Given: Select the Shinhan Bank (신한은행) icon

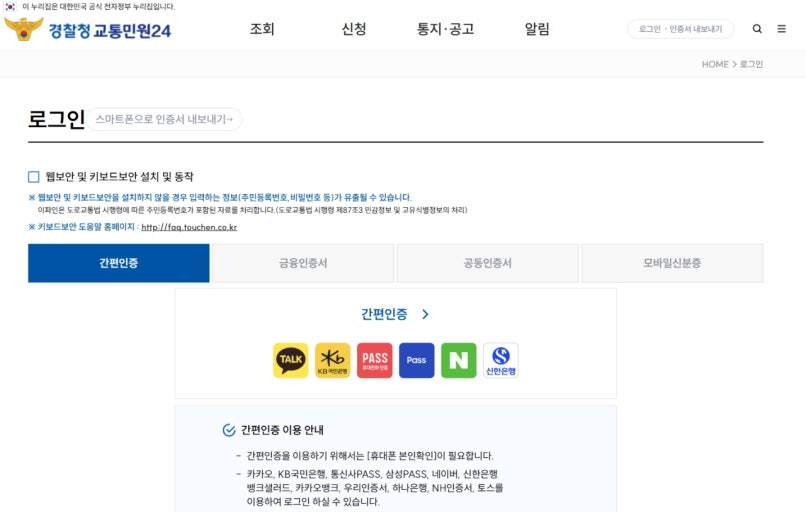Looking at the screenshot, I should (x=501, y=360).
